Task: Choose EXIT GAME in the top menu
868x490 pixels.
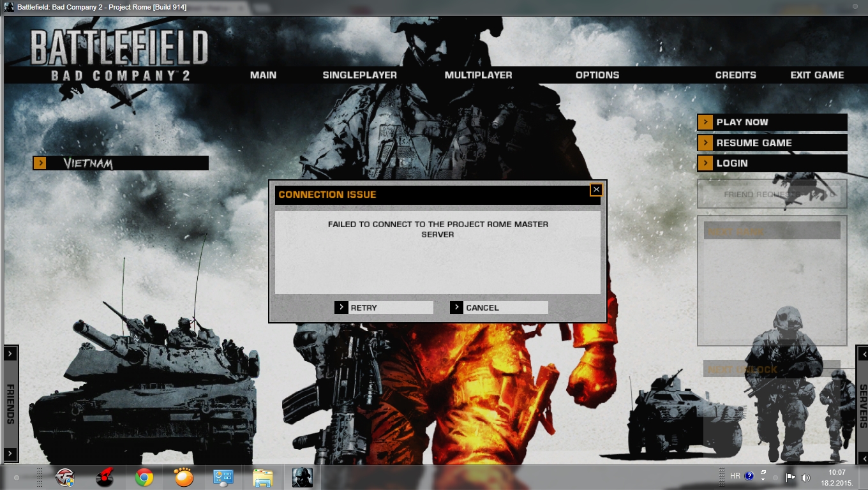Action: tap(817, 75)
